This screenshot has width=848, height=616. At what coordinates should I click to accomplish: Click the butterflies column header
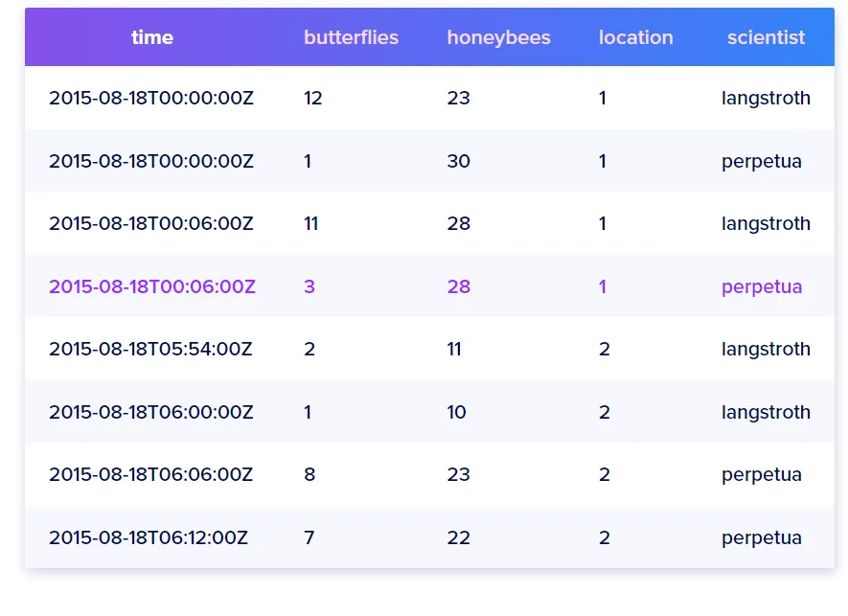tap(351, 38)
